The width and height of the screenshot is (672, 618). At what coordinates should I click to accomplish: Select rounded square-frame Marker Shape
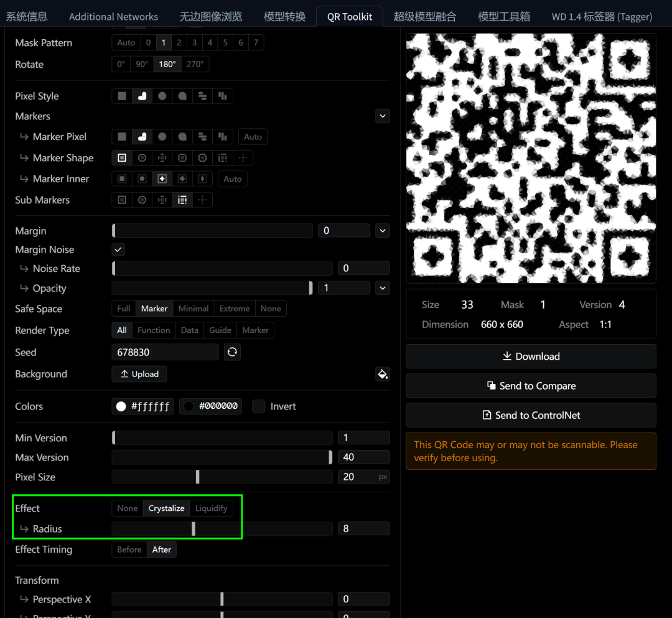coord(182,157)
